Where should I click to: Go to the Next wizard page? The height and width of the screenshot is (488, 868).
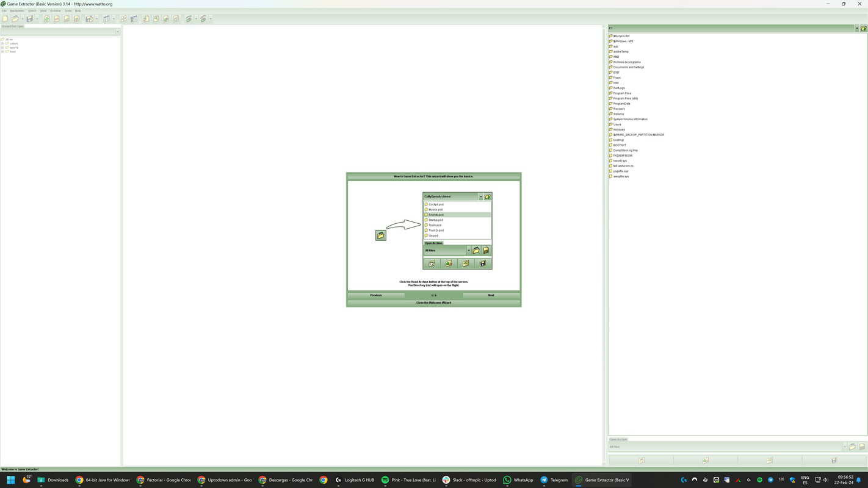[x=491, y=295]
